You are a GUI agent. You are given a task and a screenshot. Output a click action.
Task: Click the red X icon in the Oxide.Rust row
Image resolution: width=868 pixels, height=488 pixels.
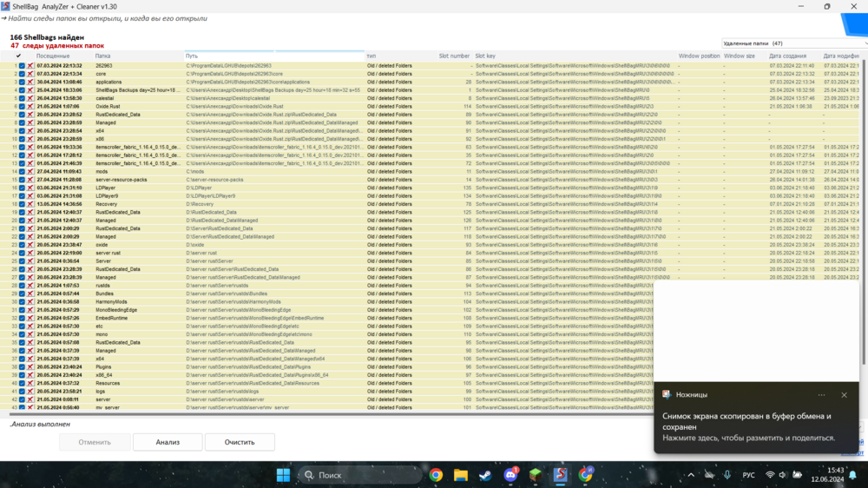click(30, 106)
